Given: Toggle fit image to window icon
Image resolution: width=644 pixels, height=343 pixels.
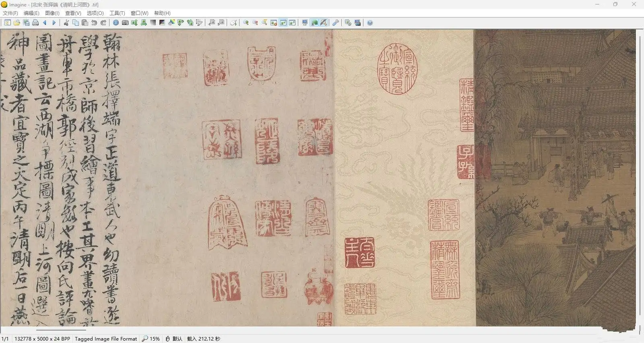Looking at the screenshot, I should pyautogui.click(x=283, y=23).
